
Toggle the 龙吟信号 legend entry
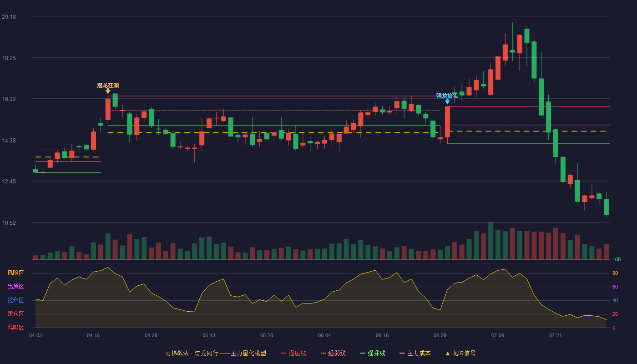(x=460, y=353)
